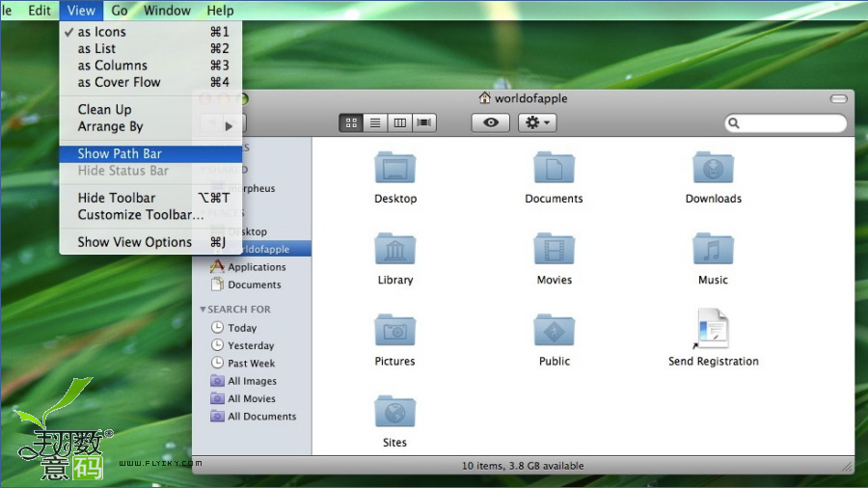Open the Documents folder icon in window
Screen dimensions: 868x488
point(555,167)
